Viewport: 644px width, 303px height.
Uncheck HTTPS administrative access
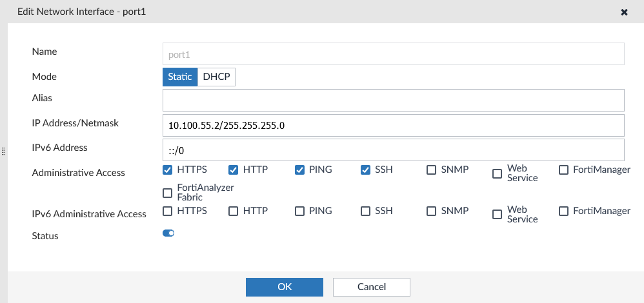(x=168, y=170)
